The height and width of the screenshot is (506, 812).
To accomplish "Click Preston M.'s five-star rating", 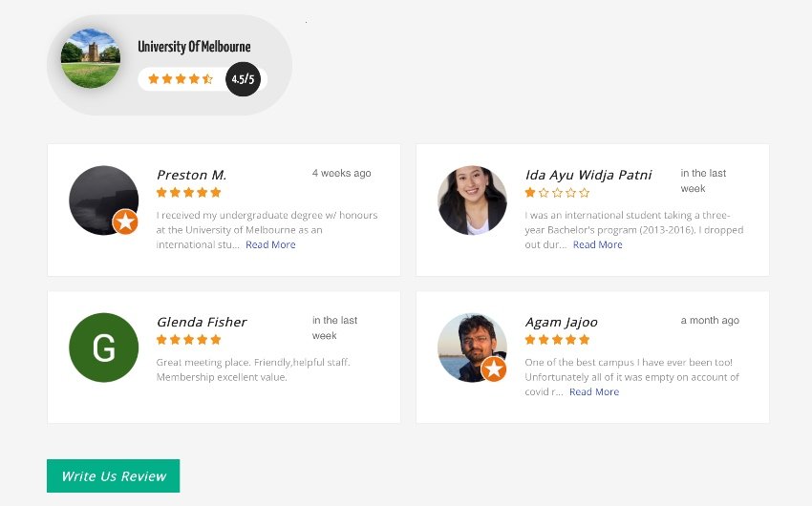I will pyautogui.click(x=189, y=193).
